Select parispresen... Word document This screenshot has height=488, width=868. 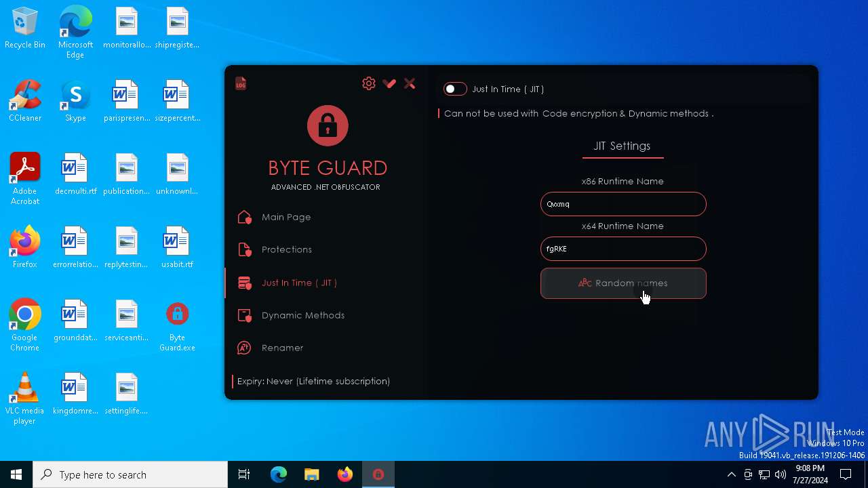pos(127,102)
